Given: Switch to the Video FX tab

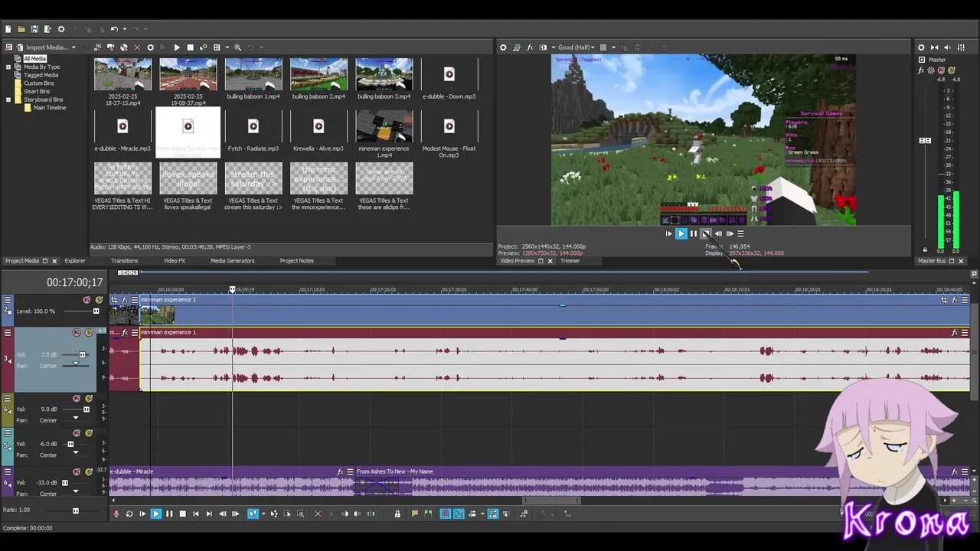Looking at the screenshot, I should 175,261.
